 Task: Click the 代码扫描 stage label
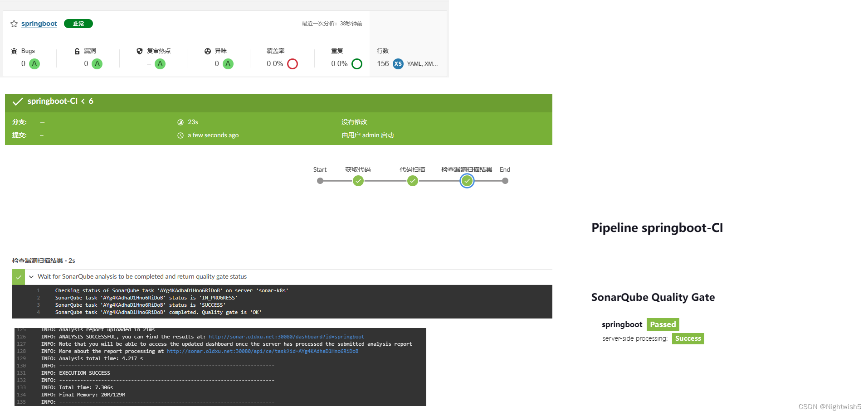click(412, 169)
